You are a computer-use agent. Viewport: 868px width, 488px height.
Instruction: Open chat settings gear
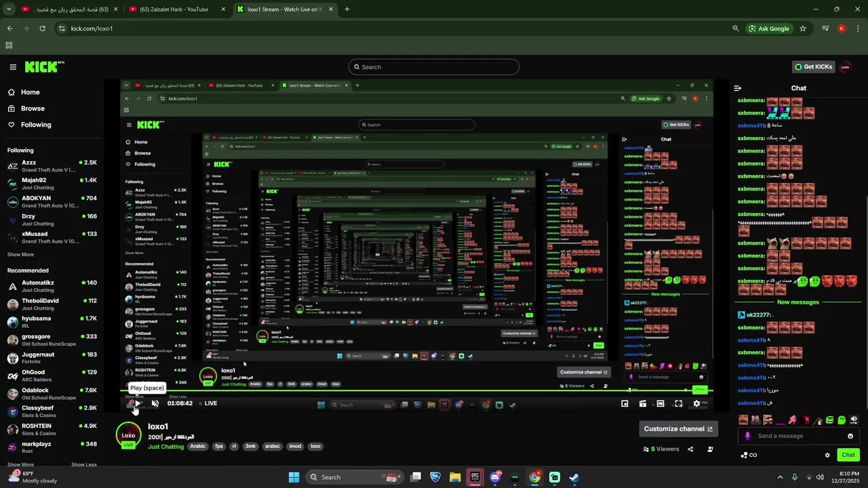tap(827, 455)
